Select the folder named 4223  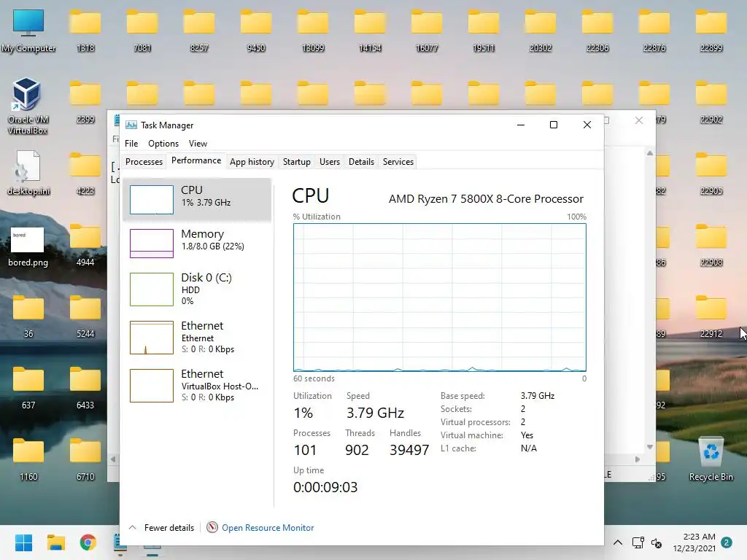[85, 174]
